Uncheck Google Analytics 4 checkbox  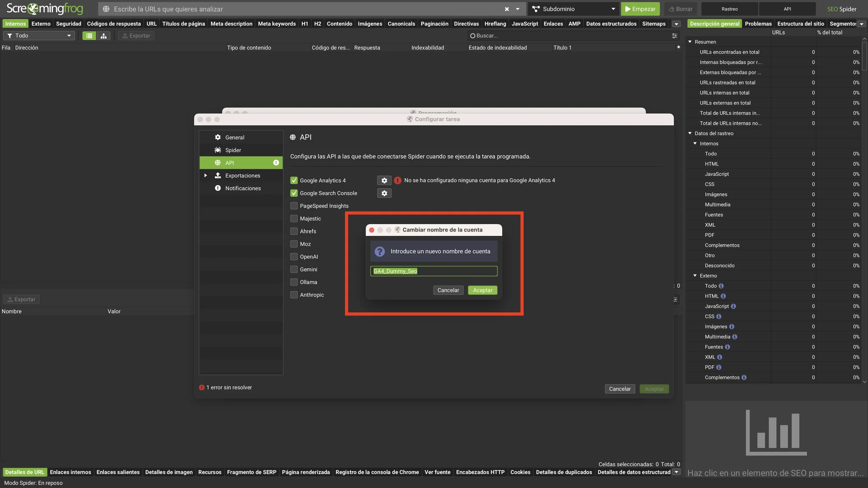(x=294, y=180)
